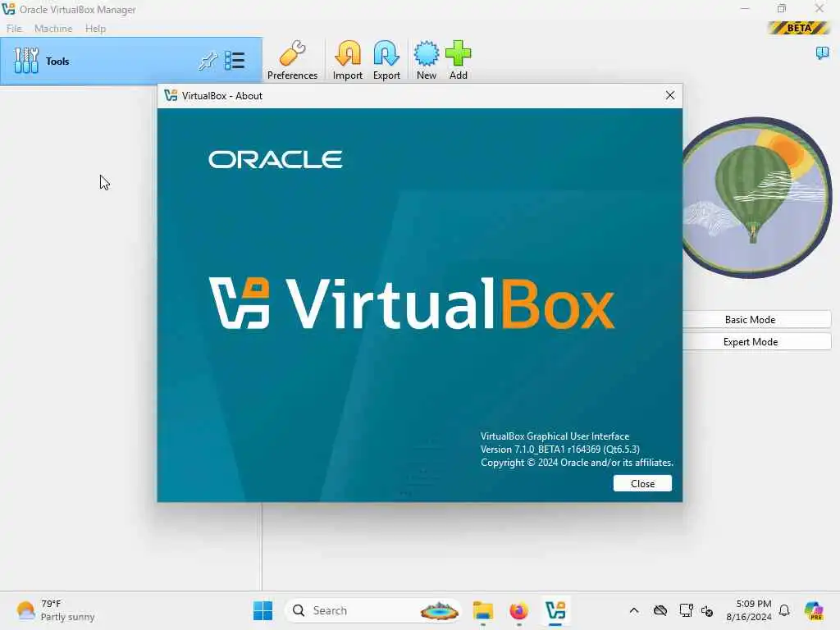
Task: Open the Copilot preview icon
Action: 814,610
